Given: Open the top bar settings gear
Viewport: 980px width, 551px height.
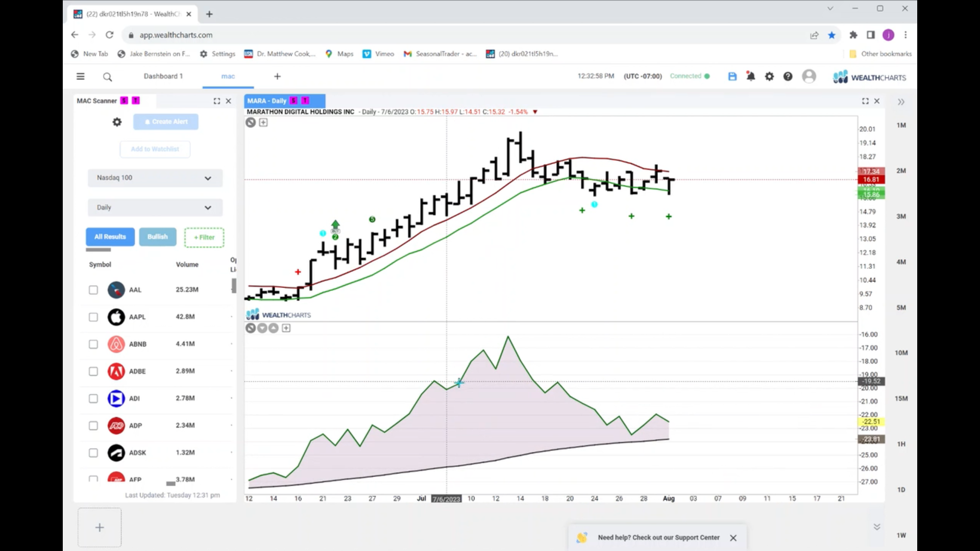Looking at the screenshot, I should coord(769,77).
